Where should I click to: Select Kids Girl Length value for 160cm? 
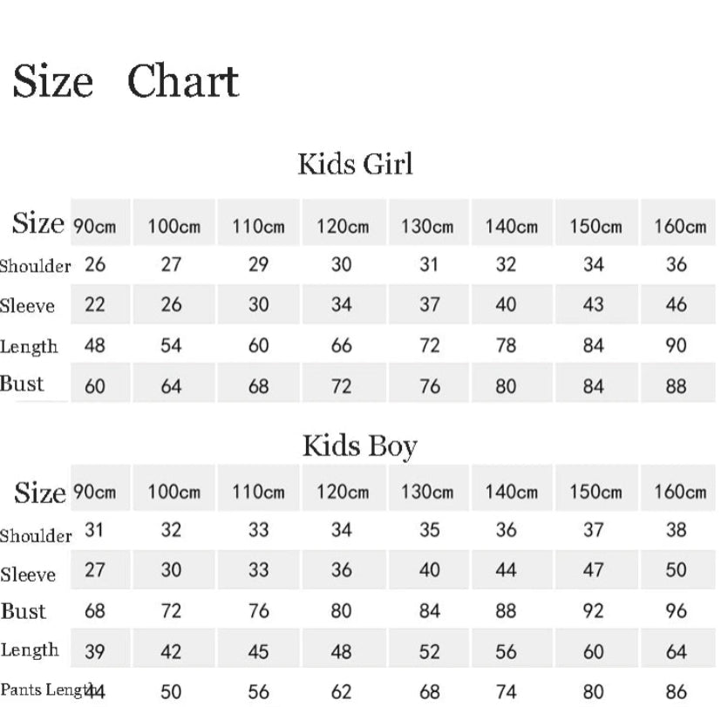click(x=676, y=345)
